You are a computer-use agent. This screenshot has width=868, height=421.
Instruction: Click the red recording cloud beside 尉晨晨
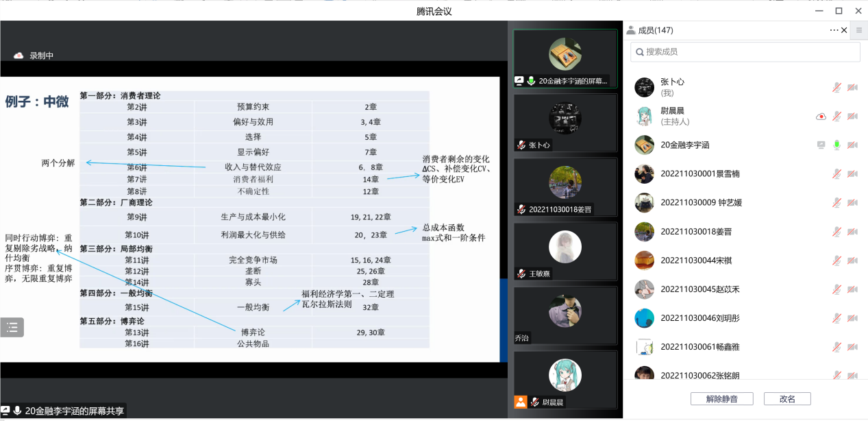click(821, 117)
